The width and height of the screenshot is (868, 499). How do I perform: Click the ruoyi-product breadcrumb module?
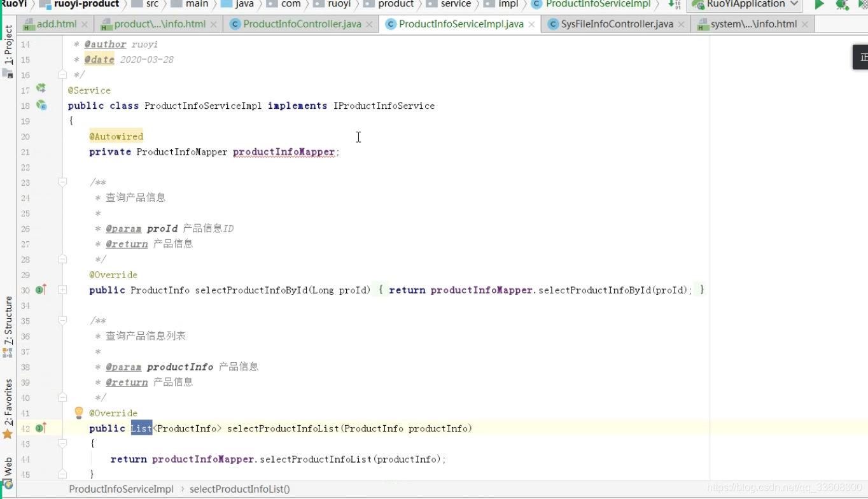[80, 4]
